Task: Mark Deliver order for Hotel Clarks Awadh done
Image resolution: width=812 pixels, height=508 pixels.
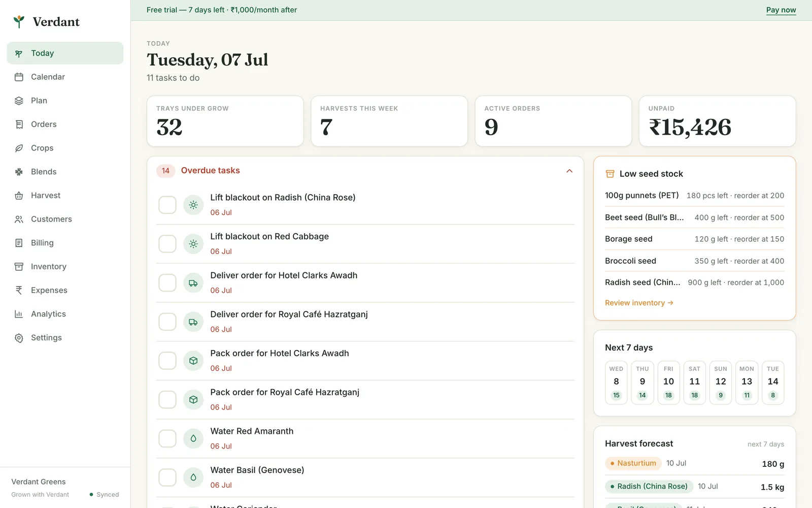Action: [x=167, y=283]
